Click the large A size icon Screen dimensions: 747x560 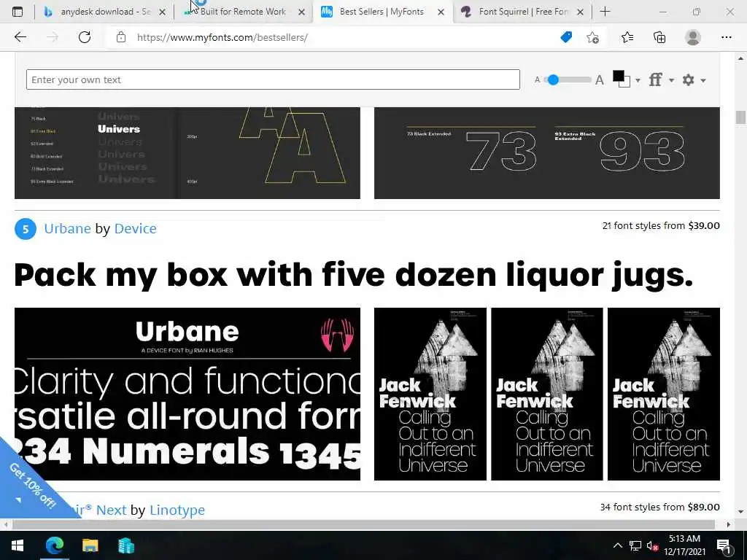tap(600, 80)
